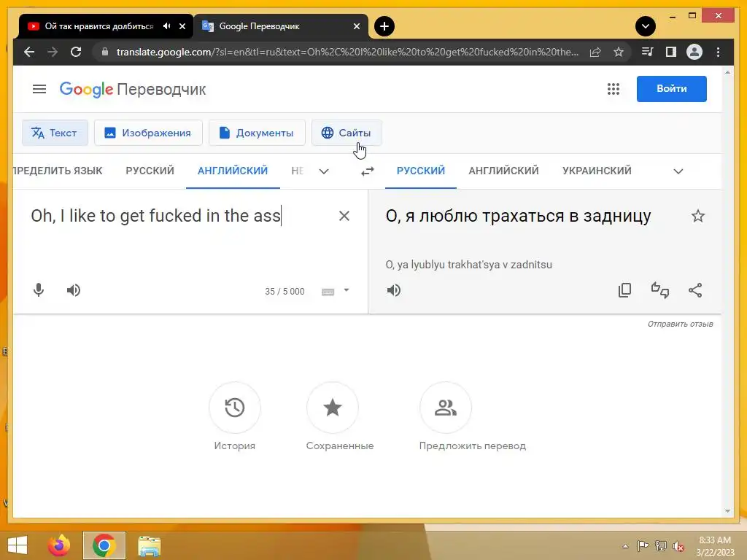Expand the source language list chevron

pyautogui.click(x=324, y=171)
